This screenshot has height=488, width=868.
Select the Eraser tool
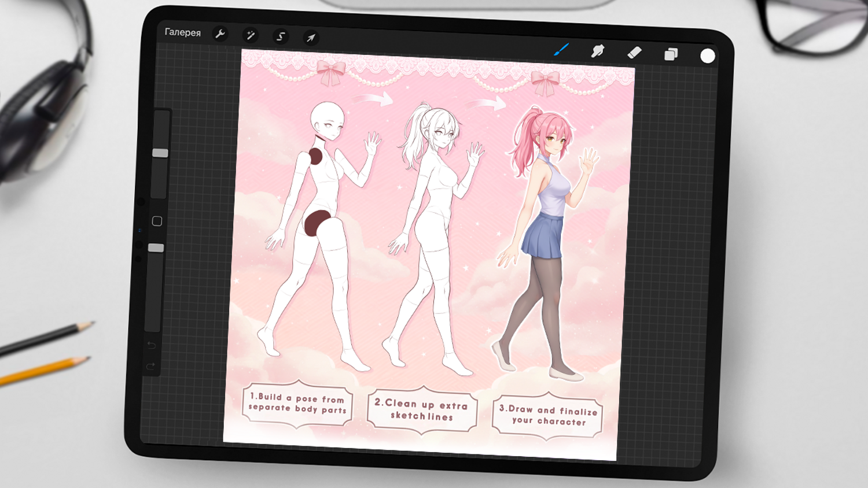point(634,53)
